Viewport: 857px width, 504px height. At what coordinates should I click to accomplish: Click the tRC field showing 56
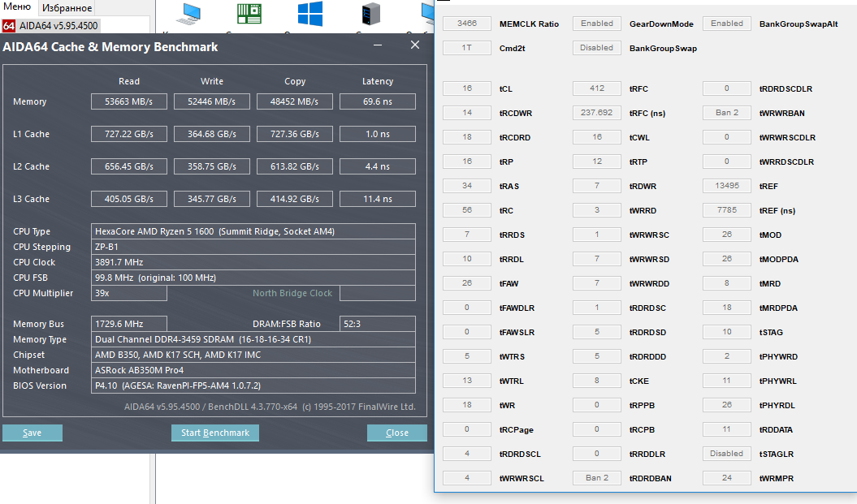pyautogui.click(x=467, y=210)
